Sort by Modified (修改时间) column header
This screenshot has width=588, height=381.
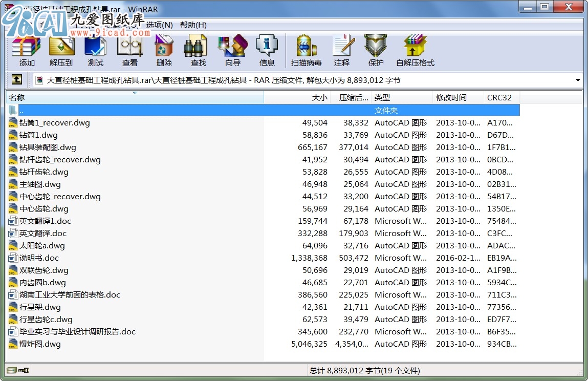point(458,98)
